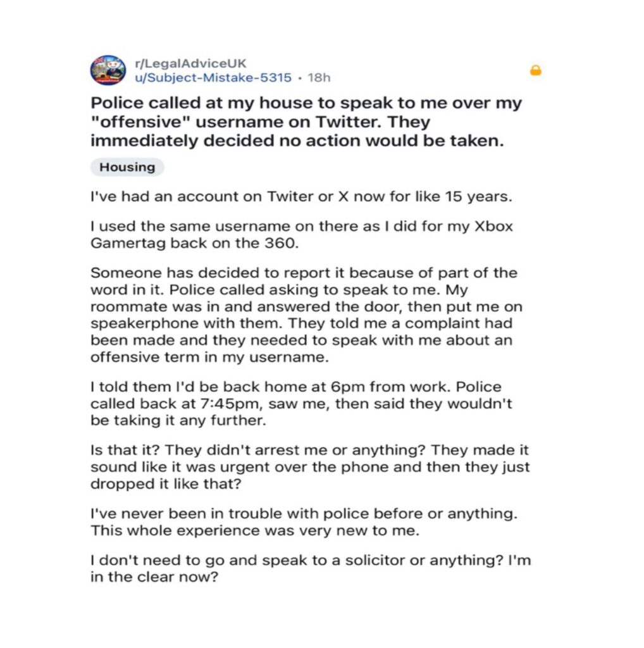Click the Xbox Gamertag paragraph

(x=301, y=235)
